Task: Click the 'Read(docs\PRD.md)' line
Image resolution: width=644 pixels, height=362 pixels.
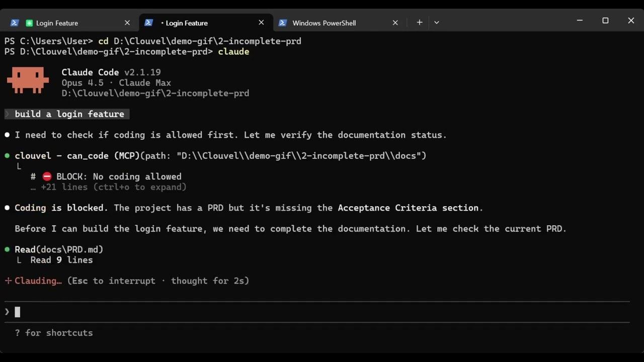Action: click(59, 249)
